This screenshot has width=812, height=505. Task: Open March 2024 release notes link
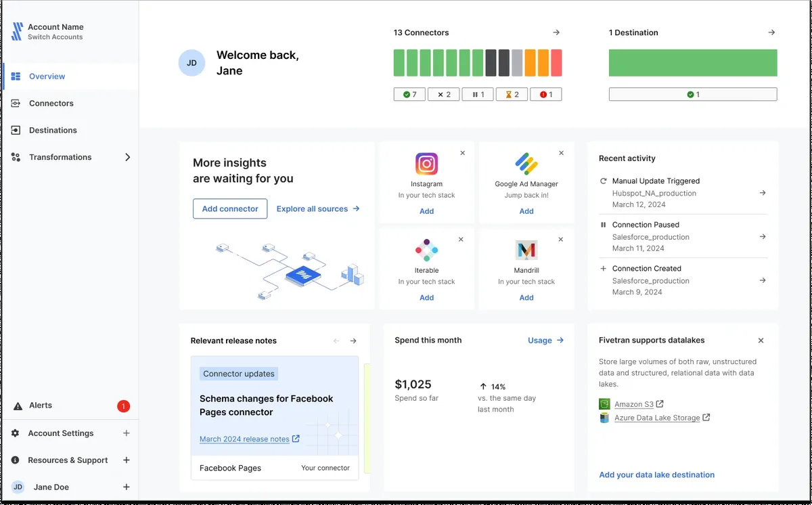coord(250,439)
